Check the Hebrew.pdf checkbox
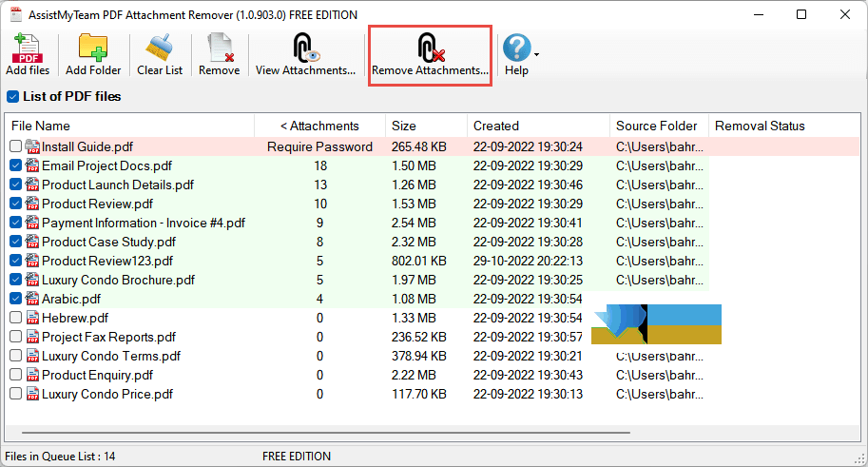The image size is (868, 467). (15, 318)
